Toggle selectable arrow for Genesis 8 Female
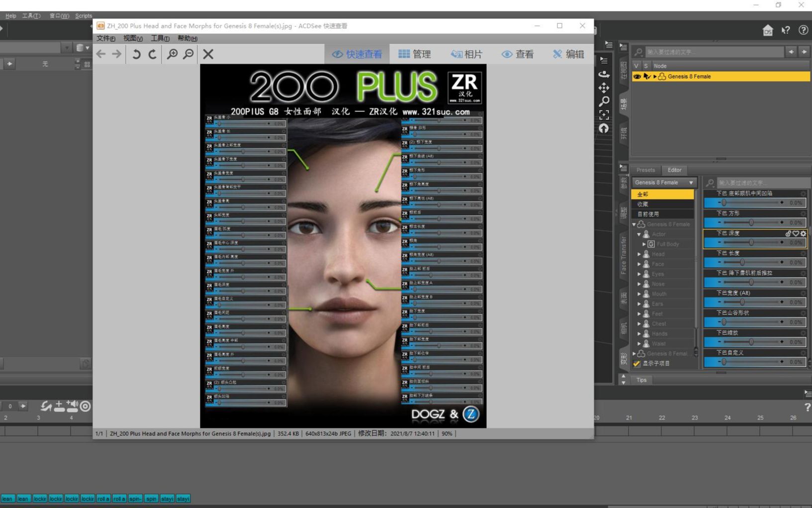The image size is (812, 508). coord(646,77)
